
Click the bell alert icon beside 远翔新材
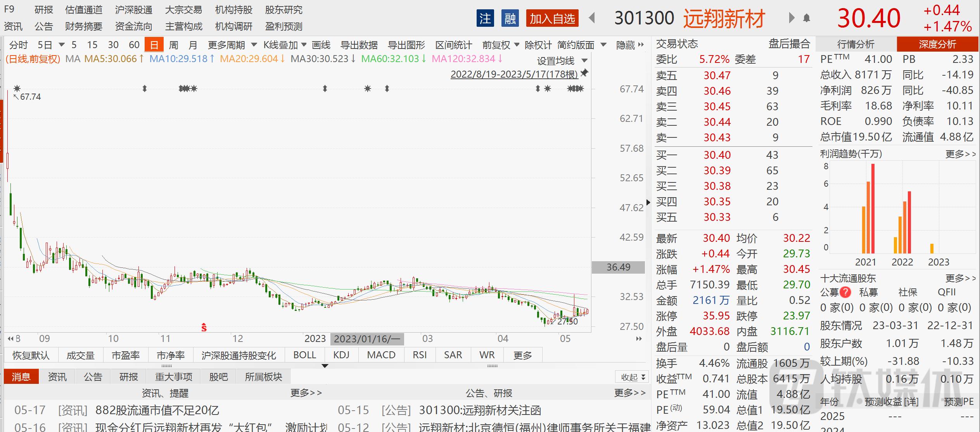coord(806,18)
